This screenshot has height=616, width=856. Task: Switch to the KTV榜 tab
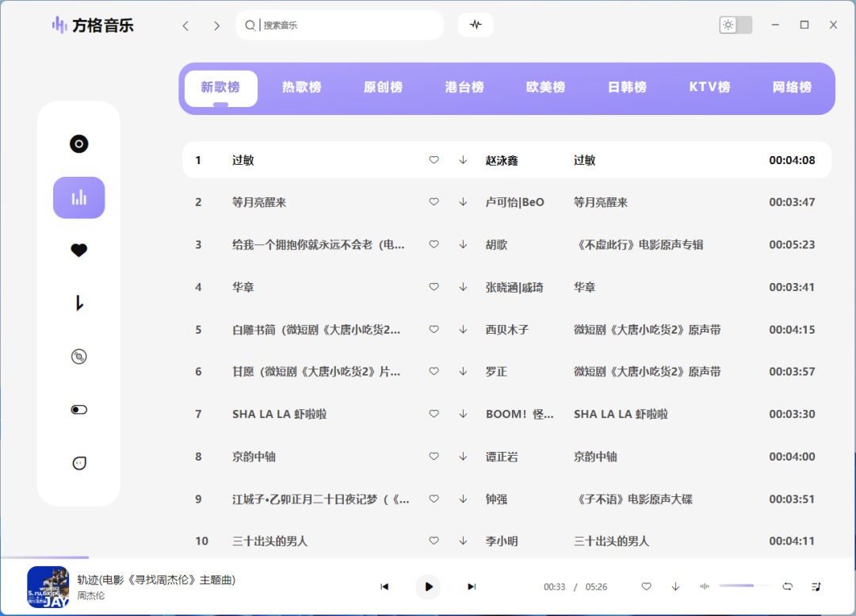[x=709, y=87]
